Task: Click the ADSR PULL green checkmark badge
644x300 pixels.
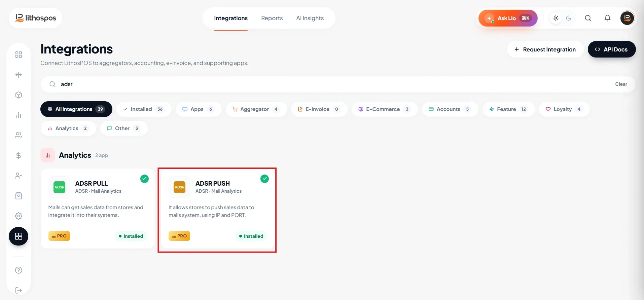Action: click(x=144, y=179)
